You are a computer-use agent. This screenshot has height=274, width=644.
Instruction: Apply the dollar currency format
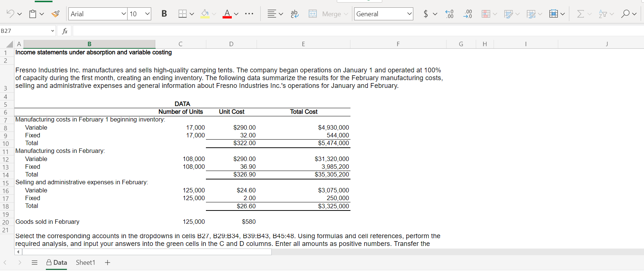(x=426, y=14)
